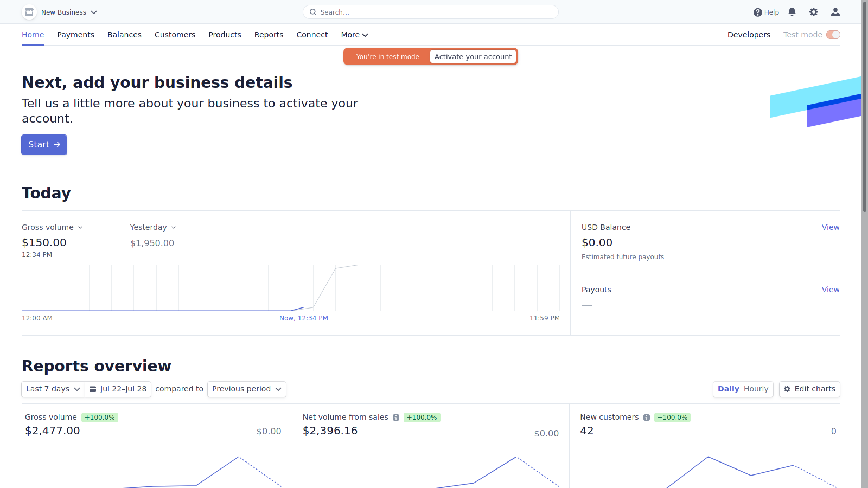Click the Start button to add business details
The width and height of the screenshot is (868, 488).
coord(44,144)
